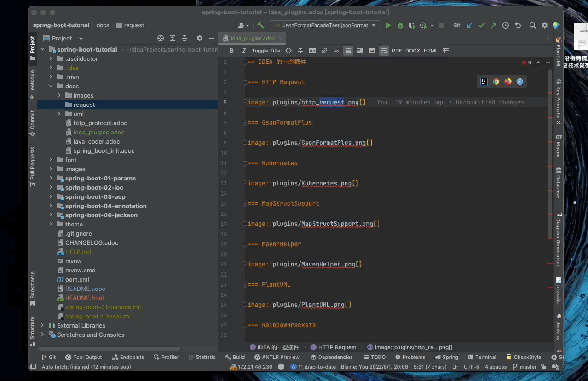Open the Maven side panel tab

point(558,146)
